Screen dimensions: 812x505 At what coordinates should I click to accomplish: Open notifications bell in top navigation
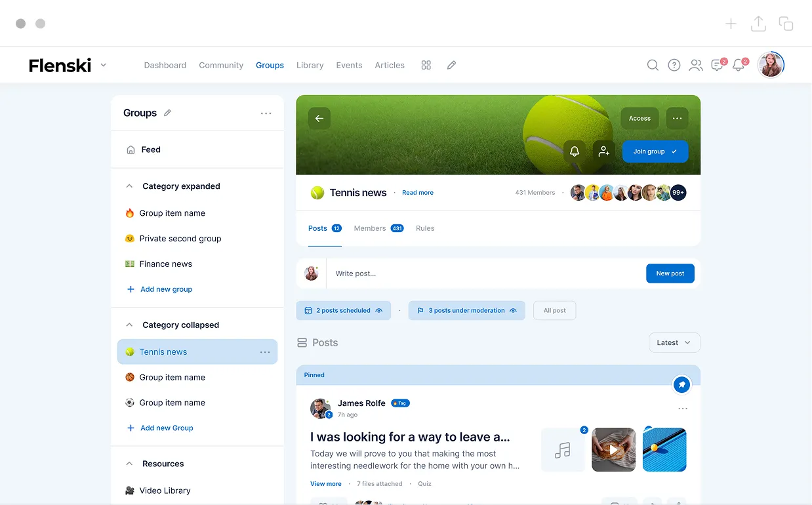[x=739, y=65]
